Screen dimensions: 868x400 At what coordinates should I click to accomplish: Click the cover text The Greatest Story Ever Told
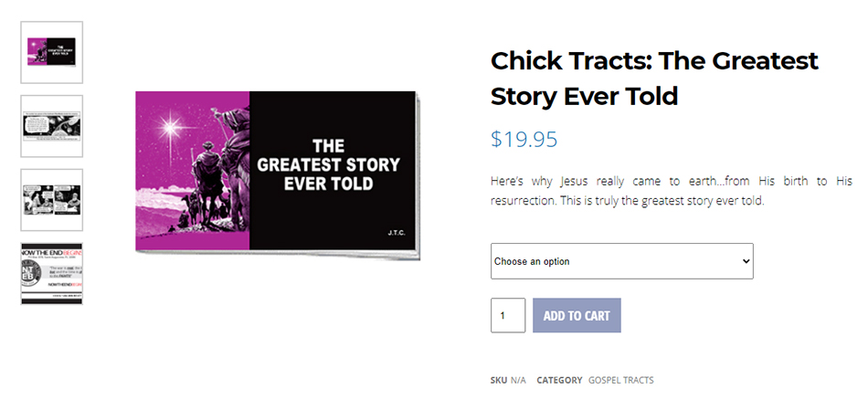pyautogui.click(x=328, y=164)
